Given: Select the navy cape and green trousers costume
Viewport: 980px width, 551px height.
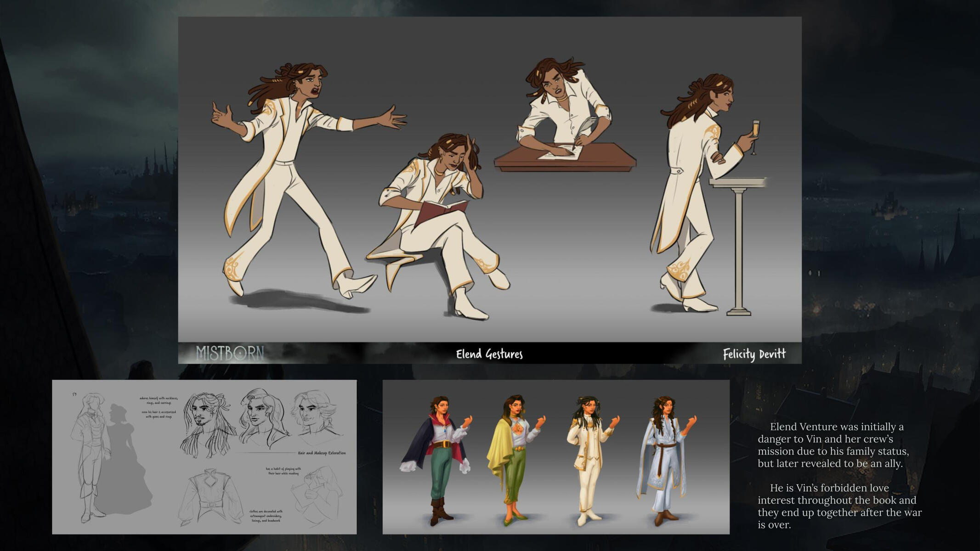Looking at the screenshot, I should click(436, 461).
